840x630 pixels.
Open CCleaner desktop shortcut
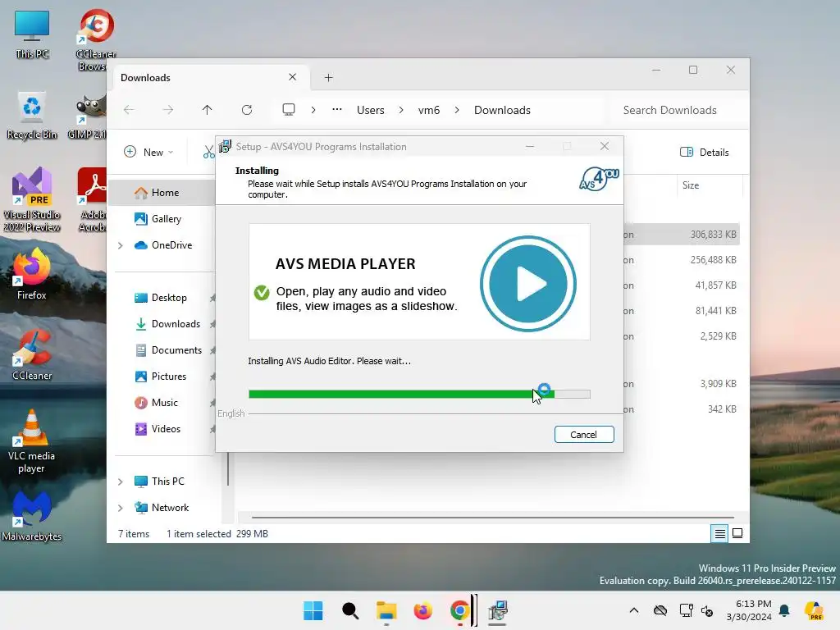point(32,354)
